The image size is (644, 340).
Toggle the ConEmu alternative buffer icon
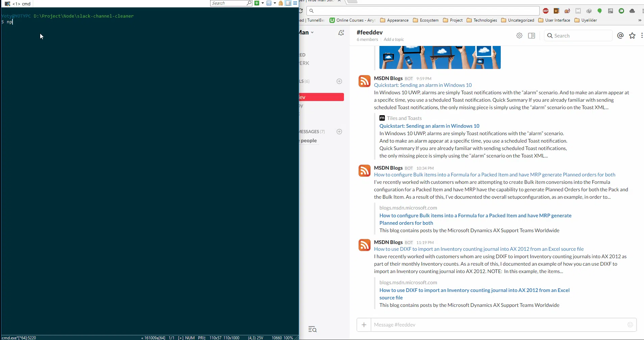(288, 3)
